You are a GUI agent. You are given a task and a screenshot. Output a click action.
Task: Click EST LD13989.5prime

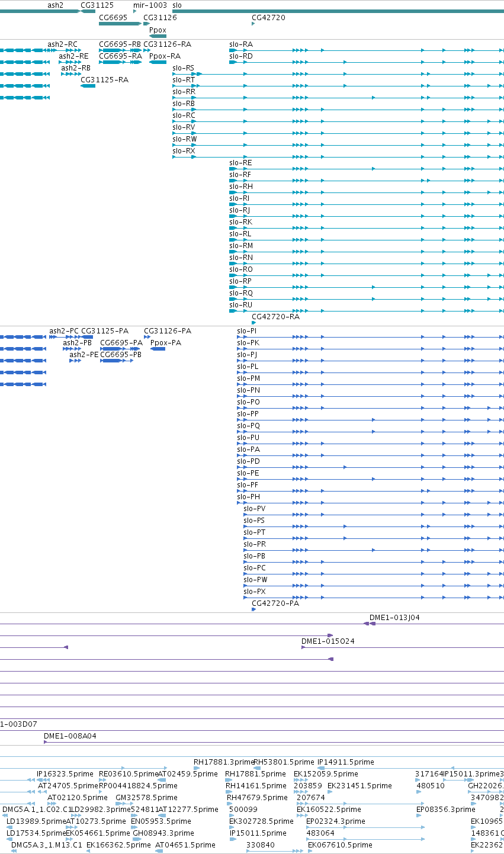[x=36, y=821]
